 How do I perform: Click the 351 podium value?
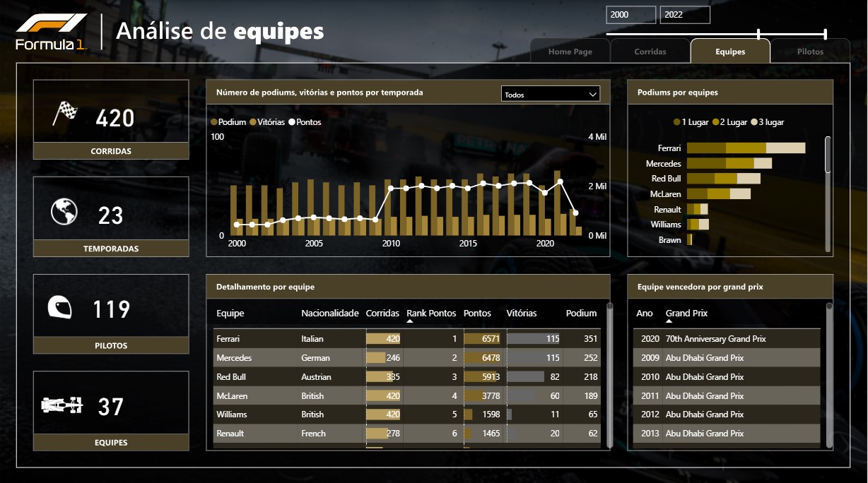point(590,339)
